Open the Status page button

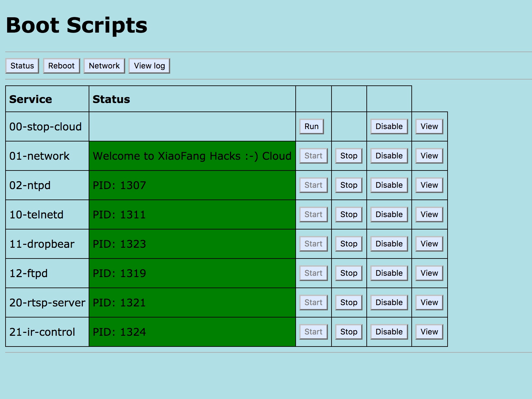point(22,66)
